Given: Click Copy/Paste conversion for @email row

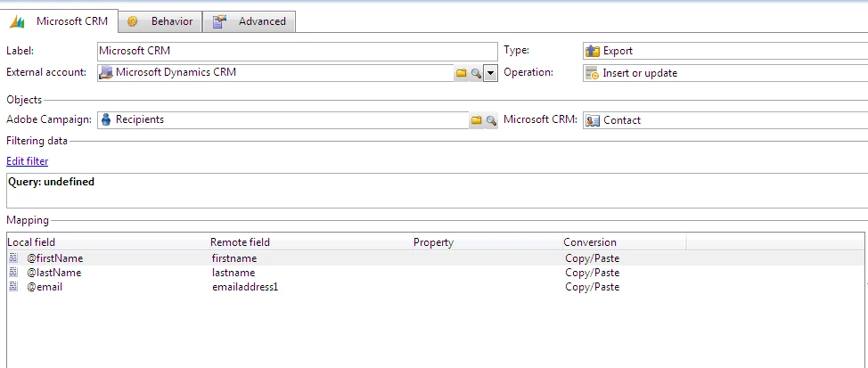Looking at the screenshot, I should point(593,287).
